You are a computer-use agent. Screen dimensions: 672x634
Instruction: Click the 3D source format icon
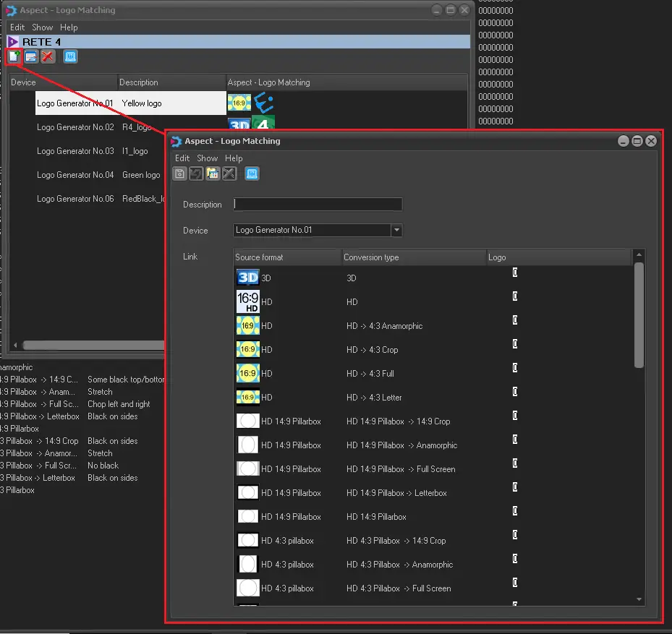click(x=248, y=278)
